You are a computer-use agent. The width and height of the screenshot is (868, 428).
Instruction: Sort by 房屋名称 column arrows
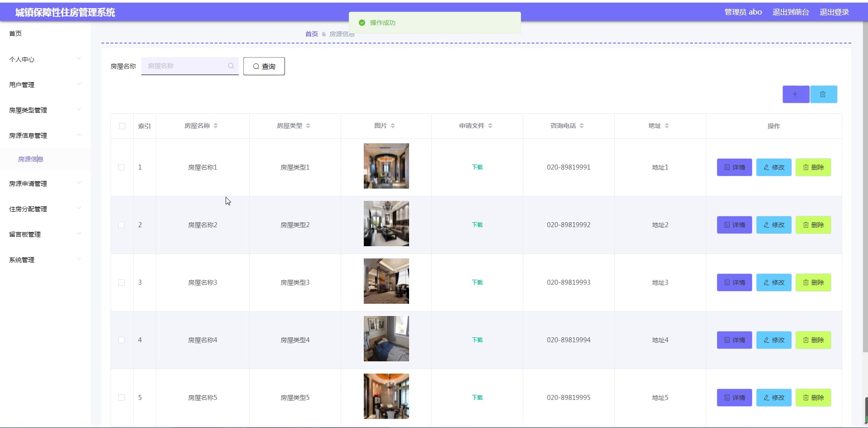point(216,126)
